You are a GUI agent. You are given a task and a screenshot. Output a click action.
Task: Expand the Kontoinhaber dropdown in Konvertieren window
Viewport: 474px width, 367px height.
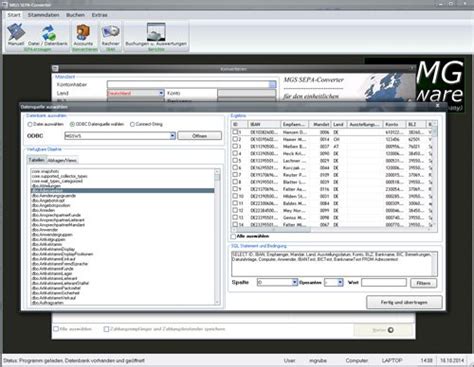pos(272,84)
